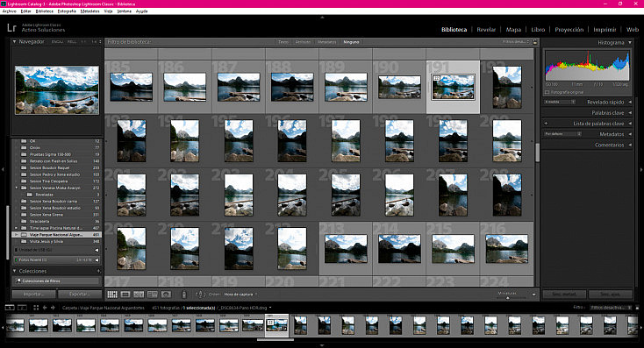This screenshot has width=644, height=348.
Task: Switch to Revelar module
Action: [486, 30]
